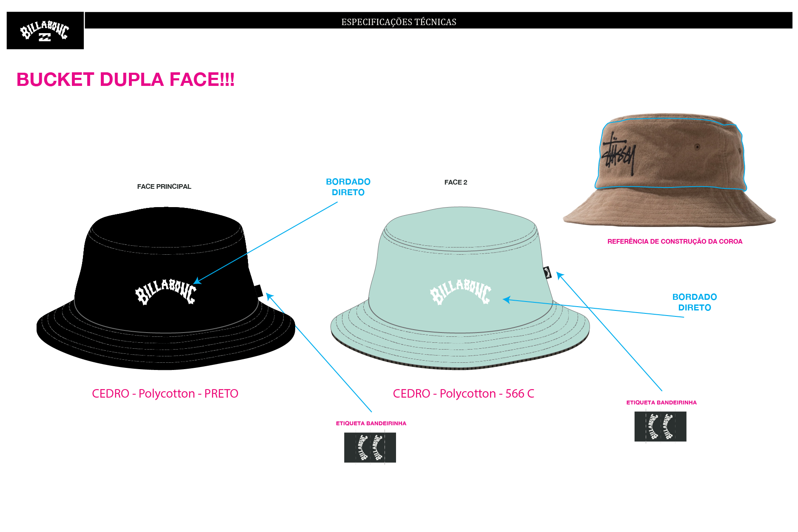The height and width of the screenshot is (532, 798).
Task: Click the white Billabong embroidery on the green hat
Action: point(460,292)
